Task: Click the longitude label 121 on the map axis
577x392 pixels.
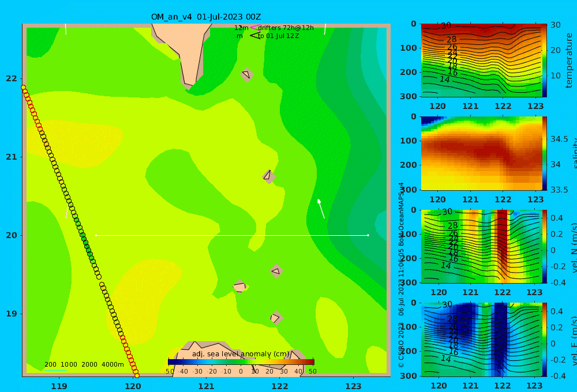Action: [x=207, y=386]
